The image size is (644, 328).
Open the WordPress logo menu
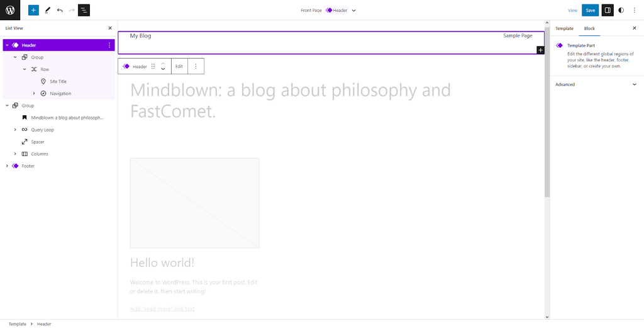(x=10, y=10)
